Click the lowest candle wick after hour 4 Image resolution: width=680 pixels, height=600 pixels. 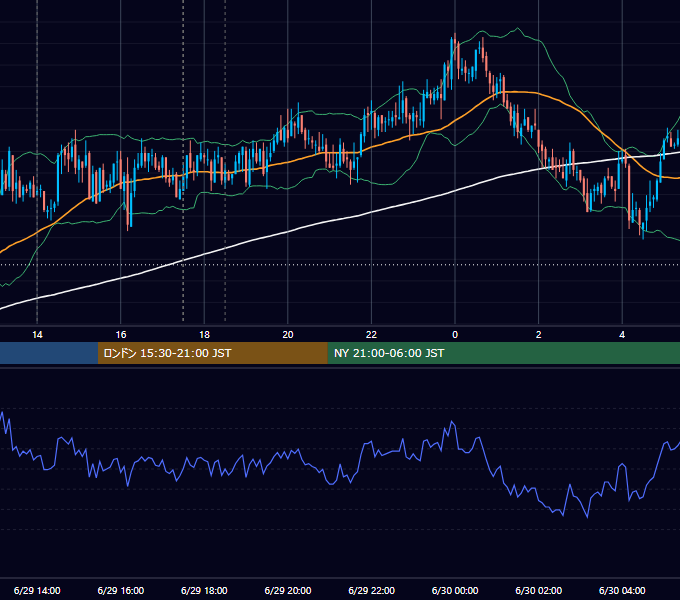(643, 236)
